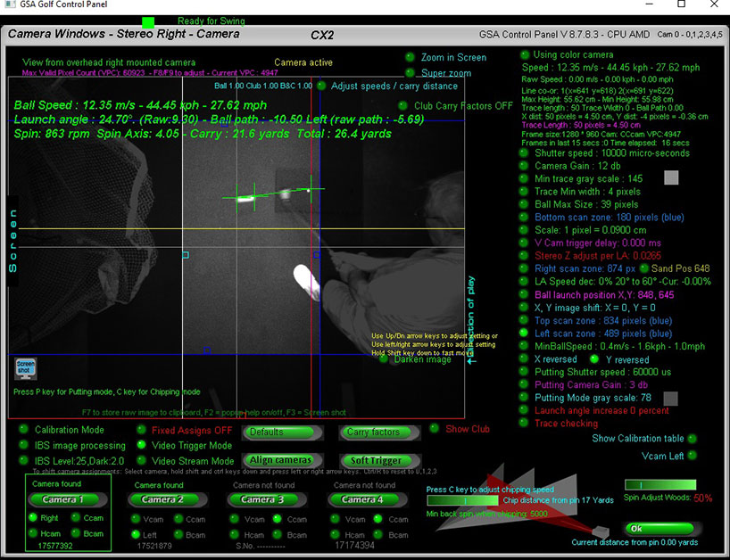The height and width of the screenshot is (560, 730).
Task: Click the Soft Trigger button
Action: pyautogui.click(x=380, y=460)
